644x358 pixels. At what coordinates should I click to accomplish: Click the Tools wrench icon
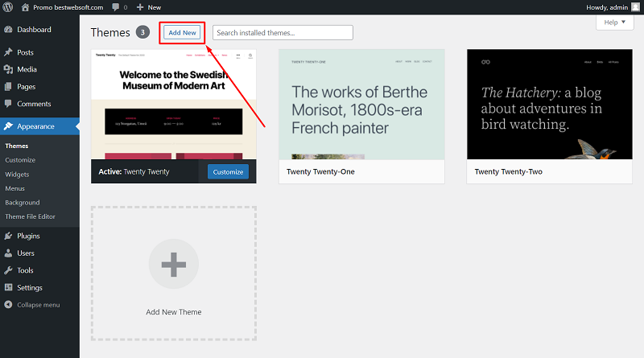pyautogui.click(x=8, y=270)
